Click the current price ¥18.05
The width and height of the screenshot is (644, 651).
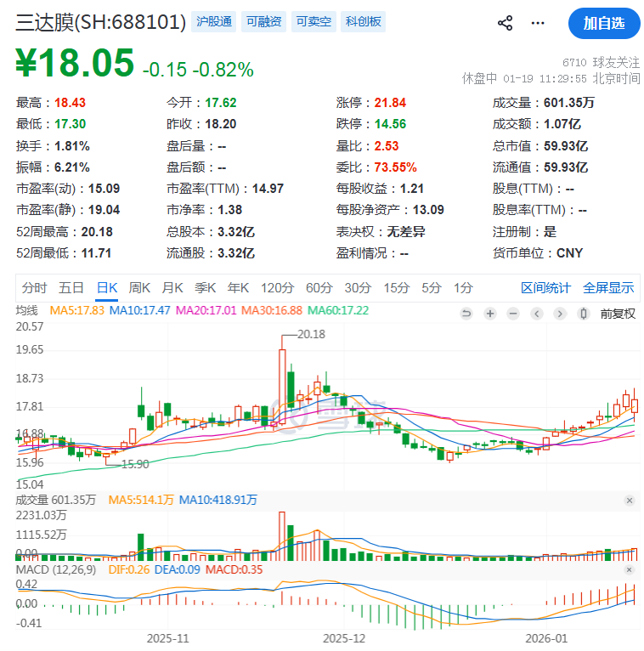click(75, 63)
